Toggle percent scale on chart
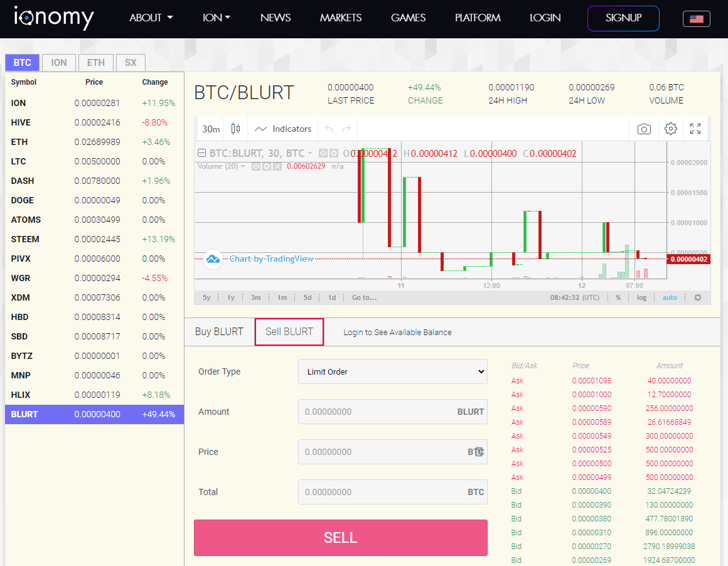The width and height of the screenshot is (728, 566). (x=618, y=297)
